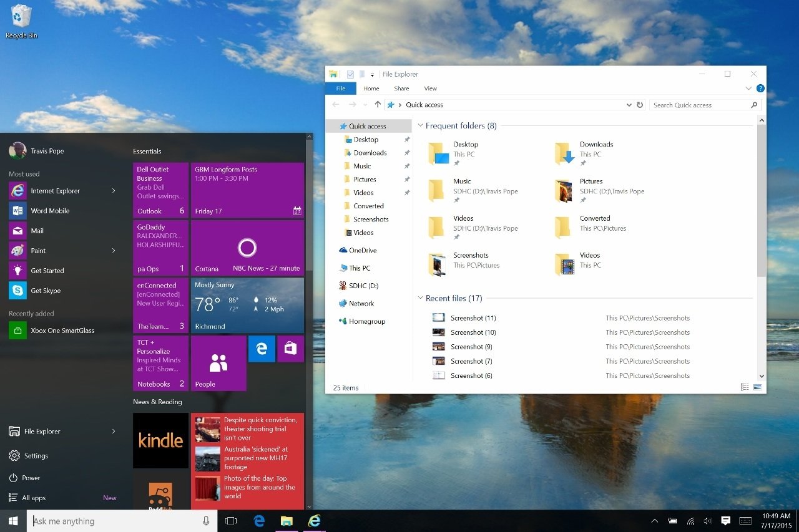799x532 pixels.
Task: Expand Internet Explorer jump list arrow
Action: (114, 191)
